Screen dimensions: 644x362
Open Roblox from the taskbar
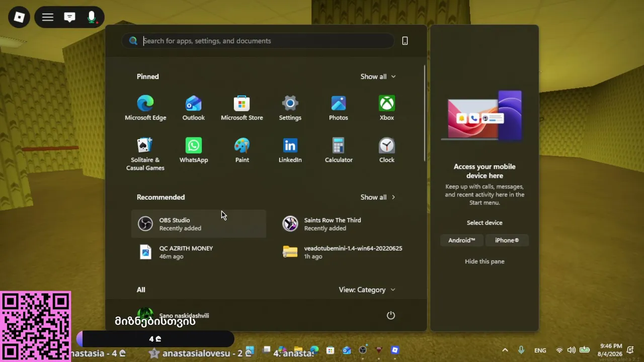coord(395,350)
